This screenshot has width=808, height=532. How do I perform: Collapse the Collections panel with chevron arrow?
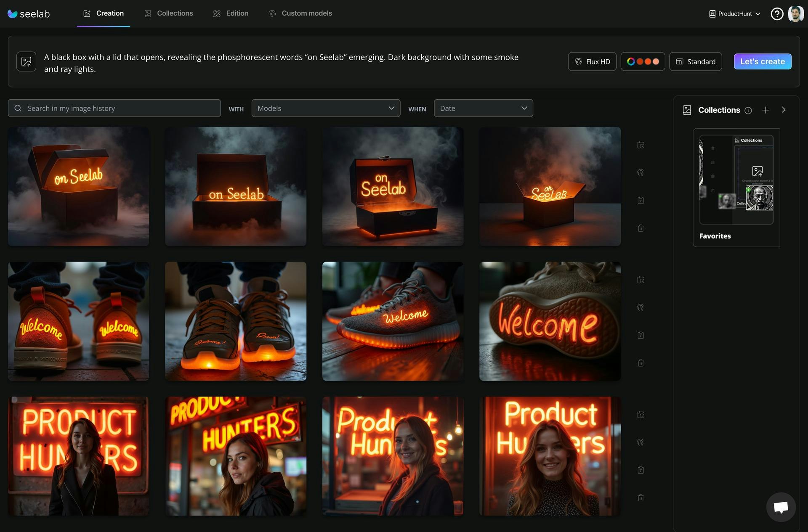tap(783, 110)
